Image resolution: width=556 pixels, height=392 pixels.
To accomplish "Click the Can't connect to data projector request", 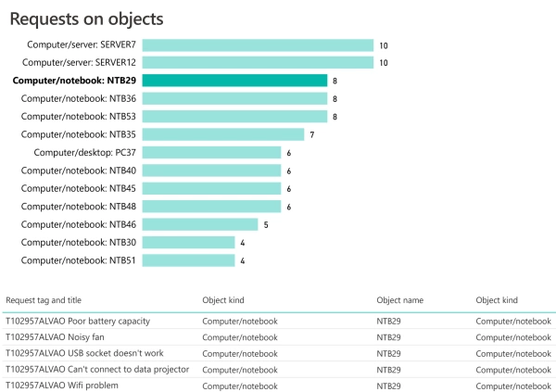I will tap(97, 369).
